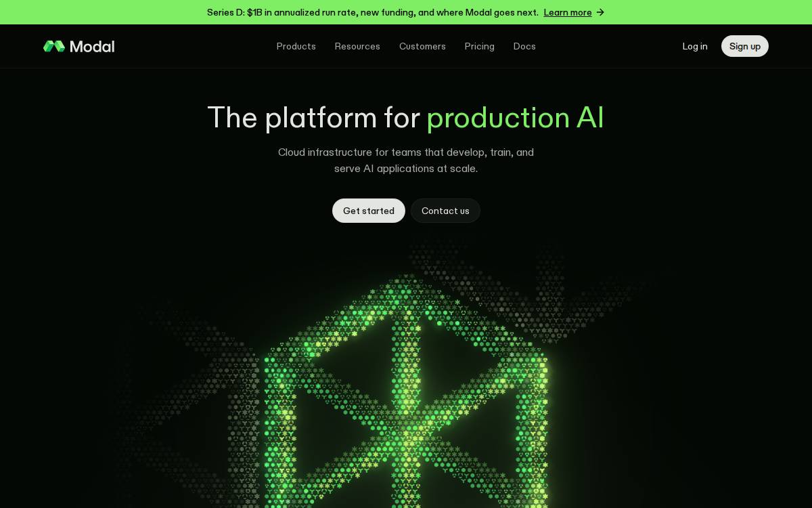
Task: Click Log in
Action: pos(695,46)
